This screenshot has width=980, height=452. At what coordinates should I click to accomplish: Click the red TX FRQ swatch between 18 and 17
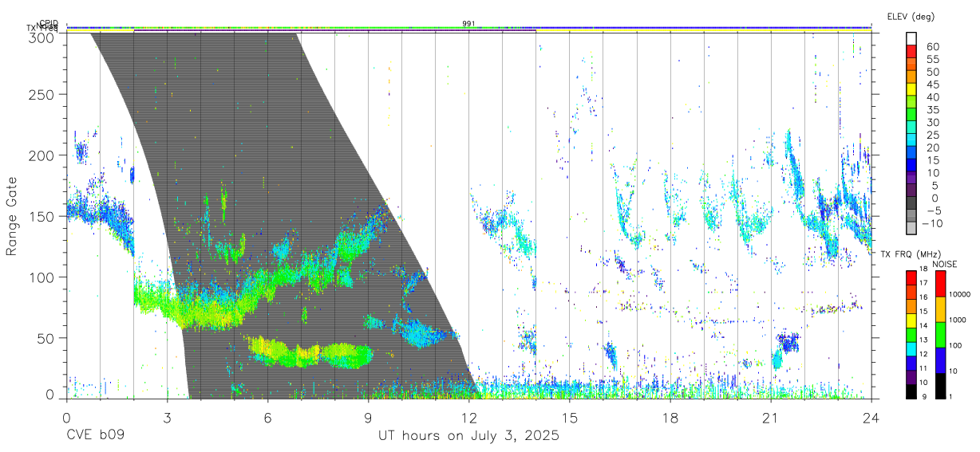pyautogui.click(x=911, y=278)
